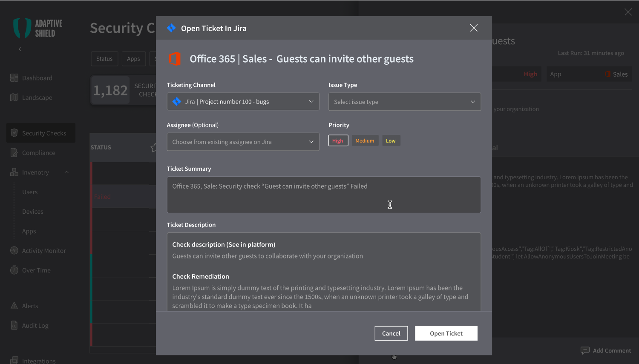Open Over Time in the sidebar

pyautogui.click(x=36, y=270)
